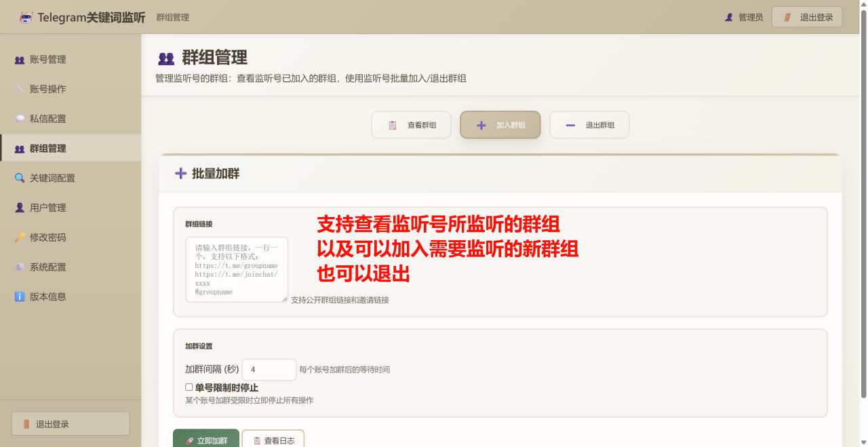Viewport: 868px width, 447px height.
Task: Click the door icon in sidebar 退出登录
Action: click(x=26, y=424)
